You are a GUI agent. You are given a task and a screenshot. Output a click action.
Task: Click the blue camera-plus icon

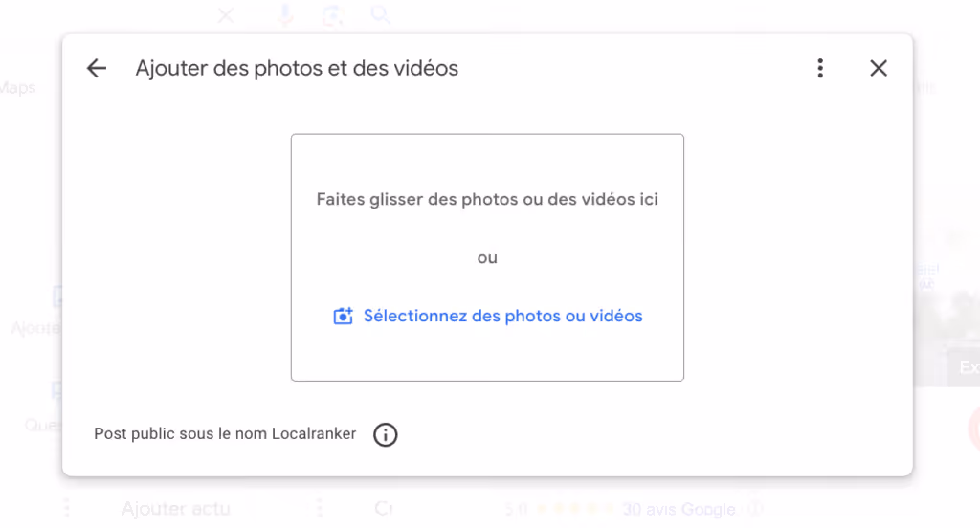pos(344,316)
